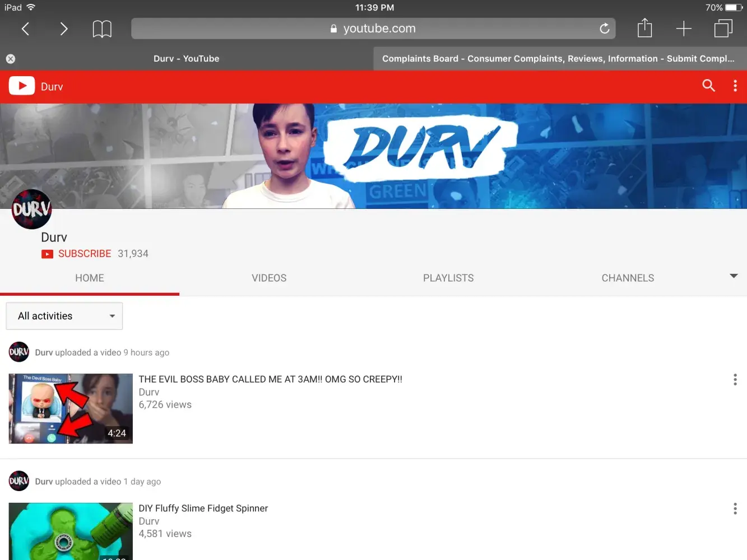Image resolution: width=747 pixels, height=560 pixels.
Task: Select the CHANNELS channel tab
Action: click(x=628, y=278)
